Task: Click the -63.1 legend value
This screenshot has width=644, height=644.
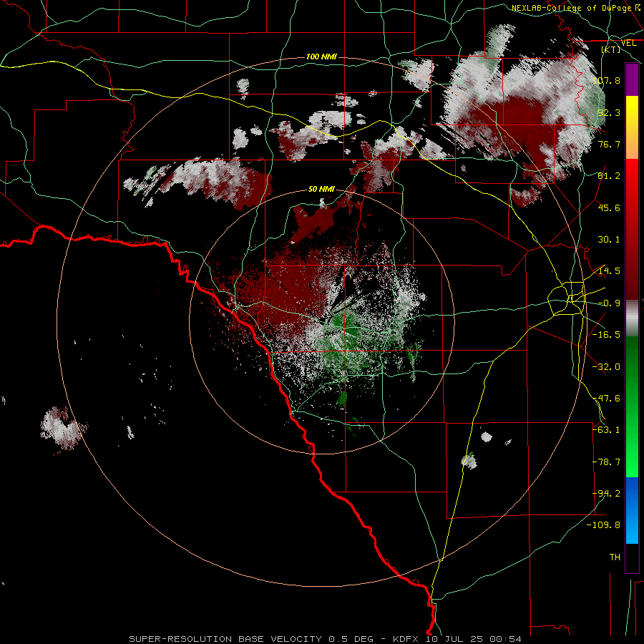Action: [x=606, y=430]
